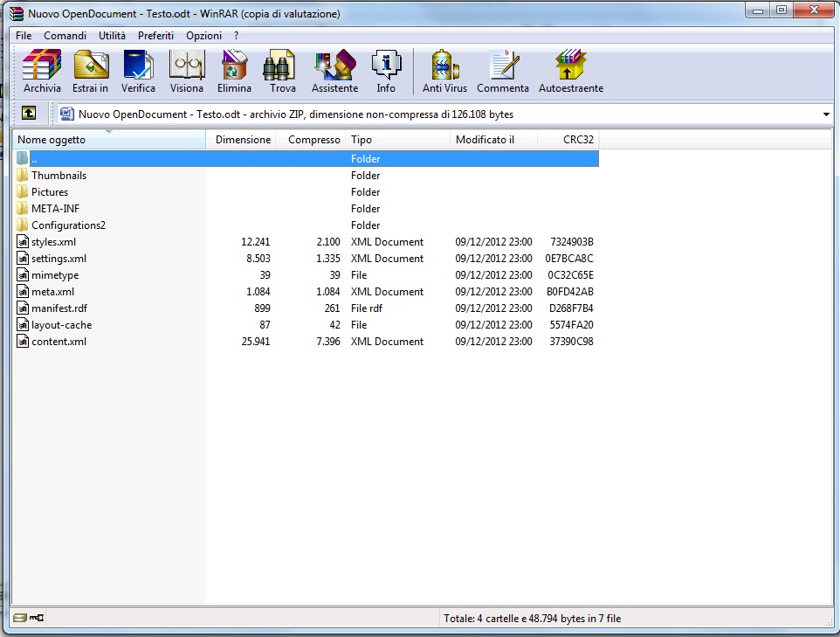Click CRC32 value 0E7BCA8C
Viewport: 840px width, 637px height.
pyautogui.click(x=569, y=259)
